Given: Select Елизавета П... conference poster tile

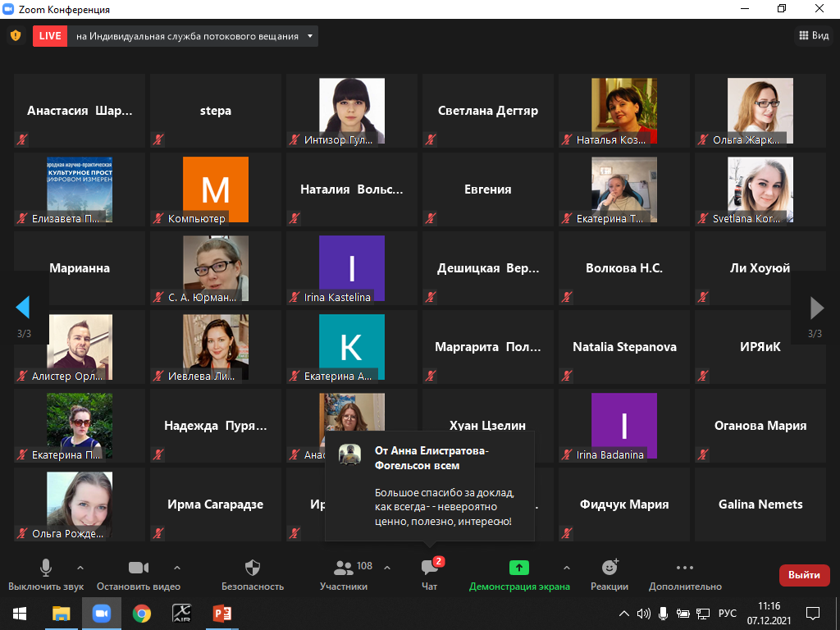Looking at the screenshot, I should coord(80,189).
